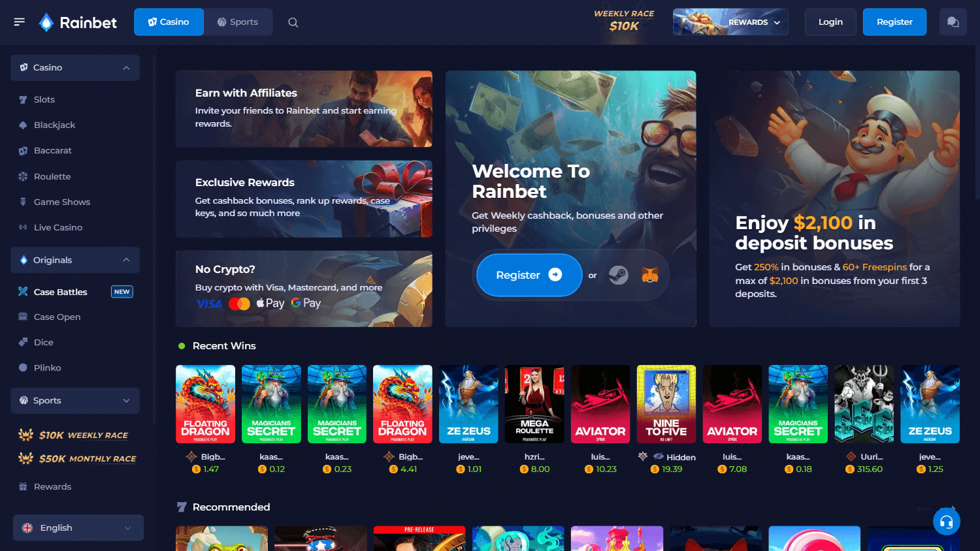The height and width of the screenshot is (551, 980).
Task: Open the Rewards dropdown in header
Action: tap(730, 22)
